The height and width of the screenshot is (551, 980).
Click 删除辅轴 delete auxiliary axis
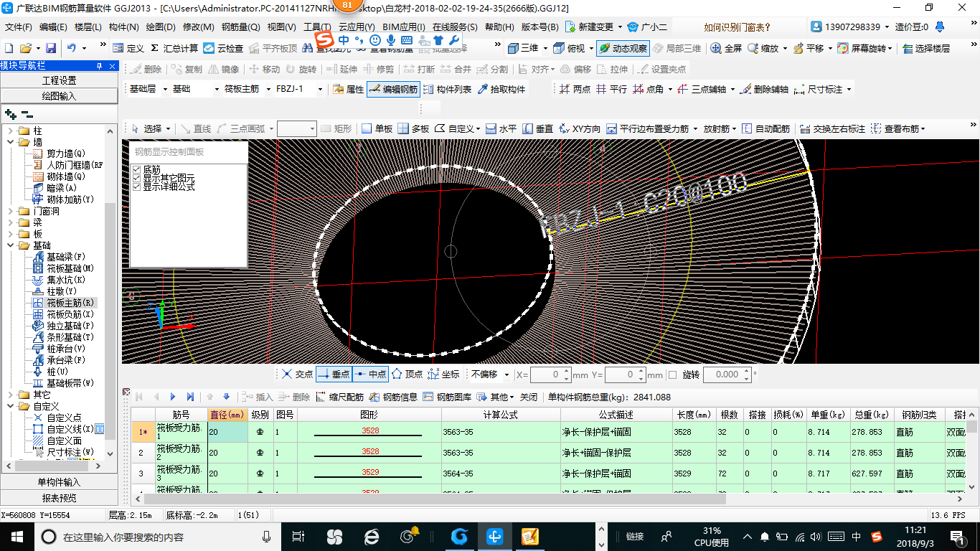point(765,89)
